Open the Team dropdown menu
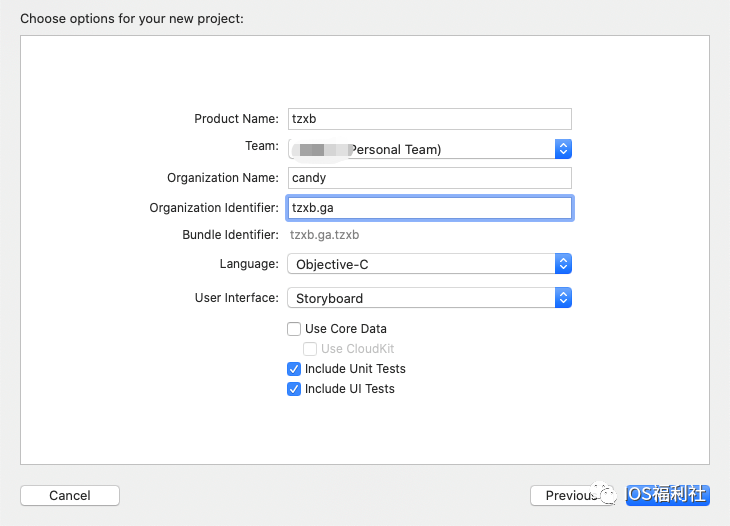The height and width of the screenshot is (526, 730). click(420, 149)
